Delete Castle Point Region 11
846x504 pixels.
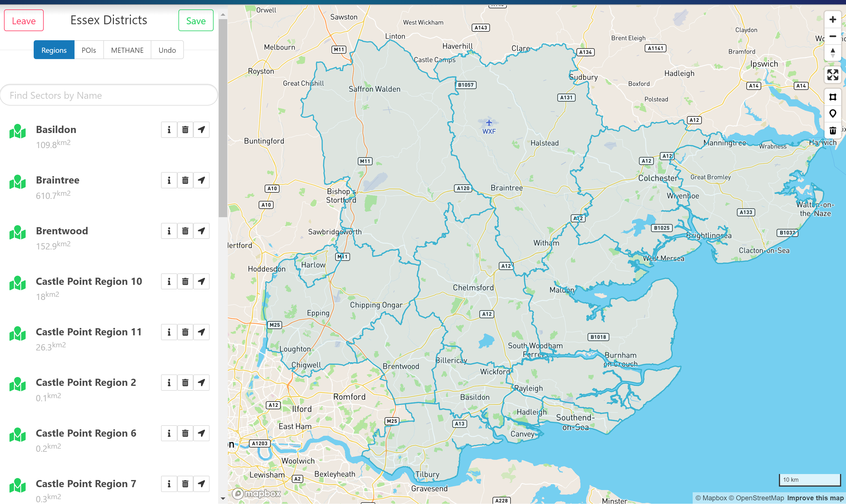pyautogui.click(x=185, y=332)
